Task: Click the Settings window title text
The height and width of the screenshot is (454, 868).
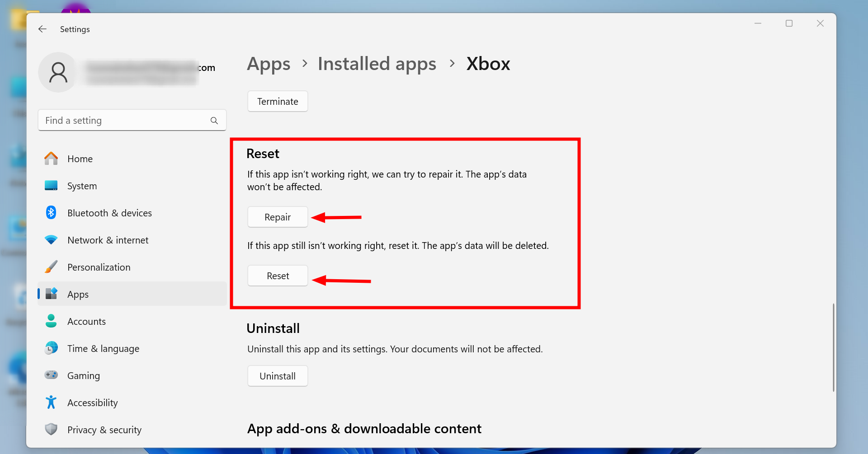Action: click(75, 29)
